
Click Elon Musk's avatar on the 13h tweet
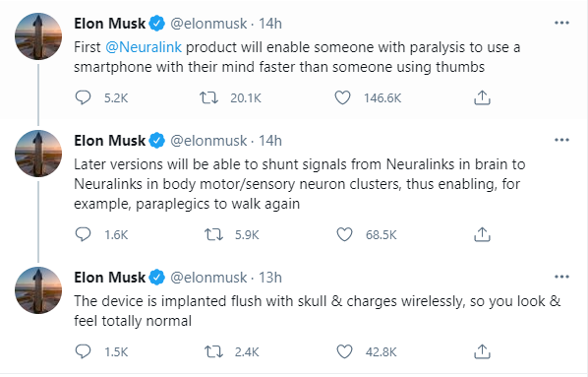coord(38,290)
